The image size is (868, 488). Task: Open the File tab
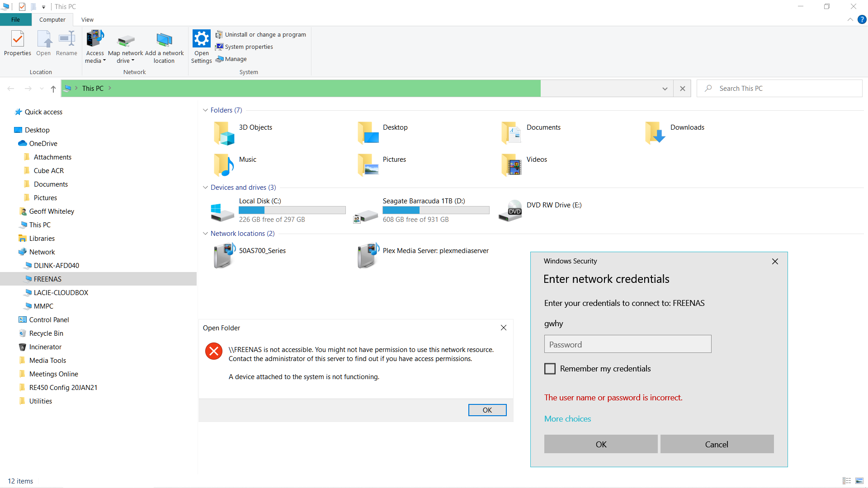15,19
